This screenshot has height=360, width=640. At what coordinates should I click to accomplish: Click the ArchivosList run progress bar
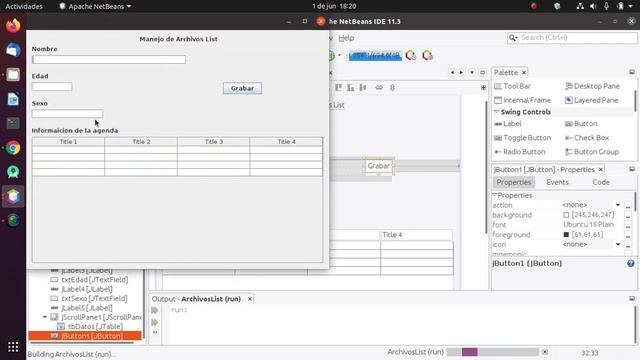(x=493, y=352)
